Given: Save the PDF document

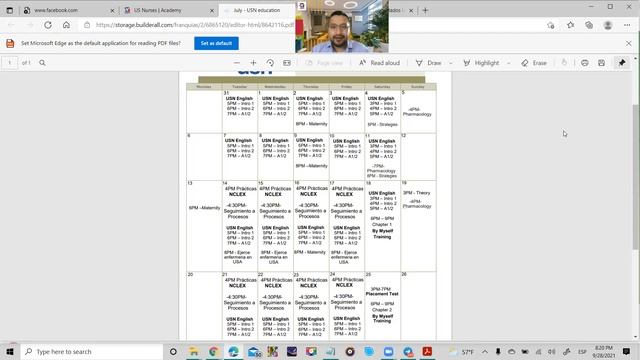Looking at the screenshot, I should pos(601,63).
